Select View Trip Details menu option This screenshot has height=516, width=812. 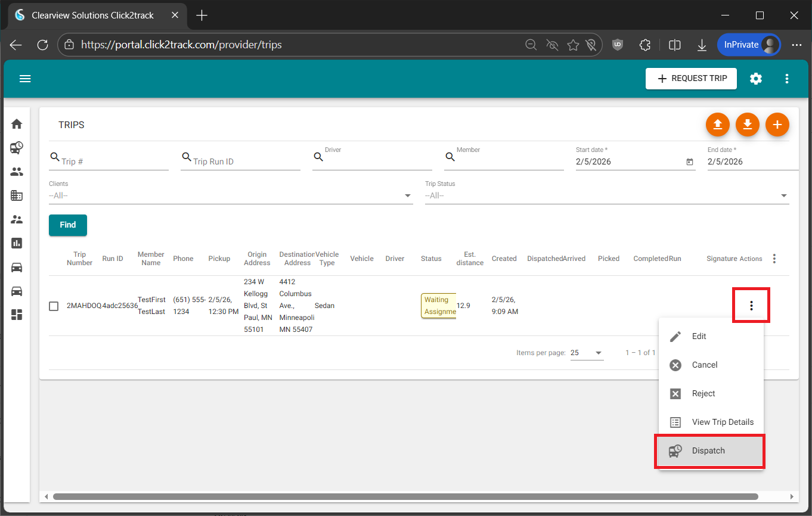click(722, 422)
